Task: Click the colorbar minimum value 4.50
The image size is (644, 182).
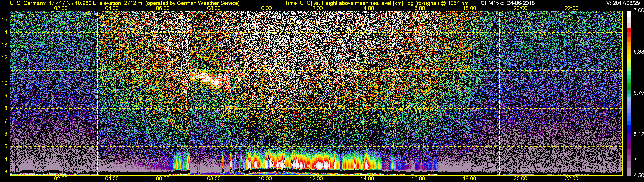Action: (x=639, y=176)
